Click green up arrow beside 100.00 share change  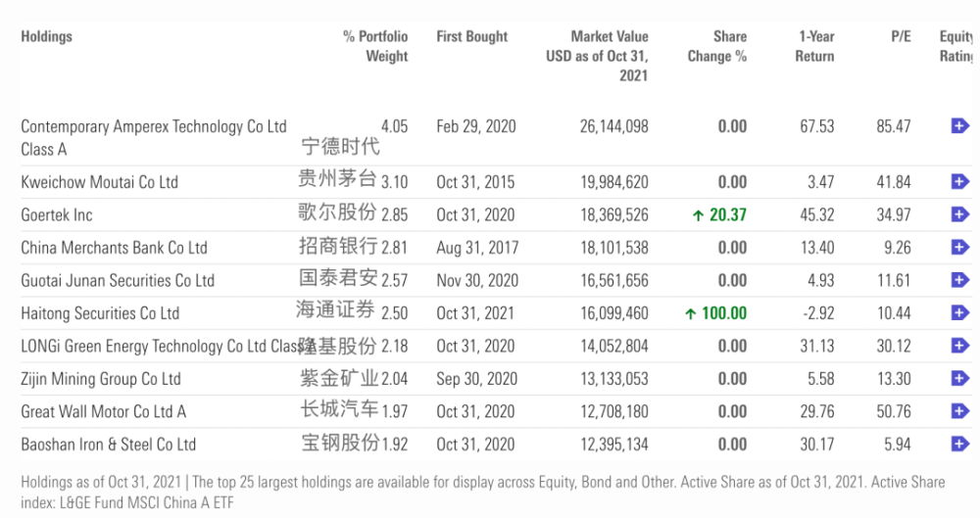click(691, 313)
